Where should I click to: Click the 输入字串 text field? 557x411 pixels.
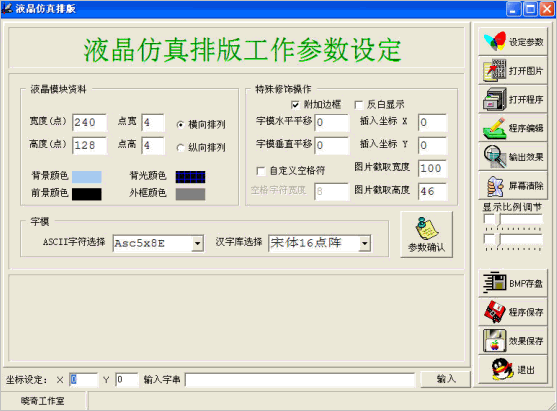(x=300, y=380)
